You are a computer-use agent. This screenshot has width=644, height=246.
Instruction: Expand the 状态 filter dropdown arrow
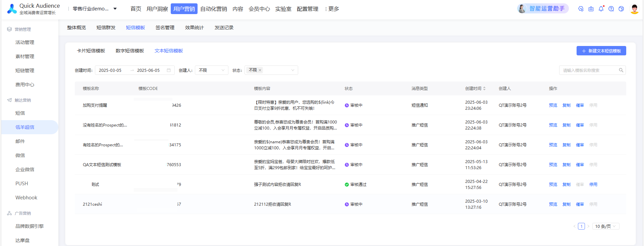(x=293, y=70)
